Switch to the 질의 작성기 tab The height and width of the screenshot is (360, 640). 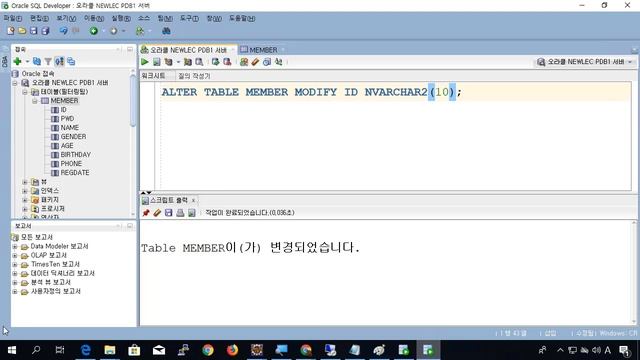pos(194,76)
